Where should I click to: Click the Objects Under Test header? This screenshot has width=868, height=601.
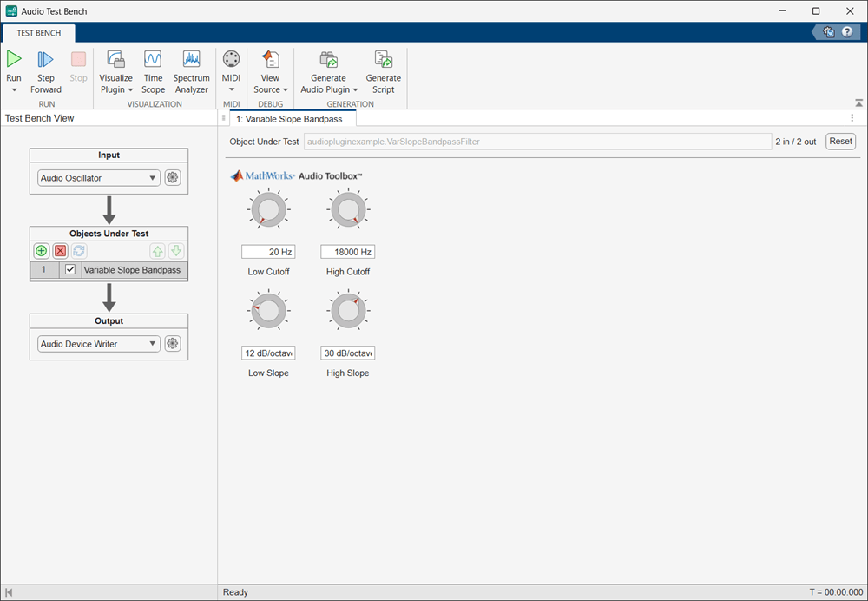pyautogui.click(x=109, y=234)
